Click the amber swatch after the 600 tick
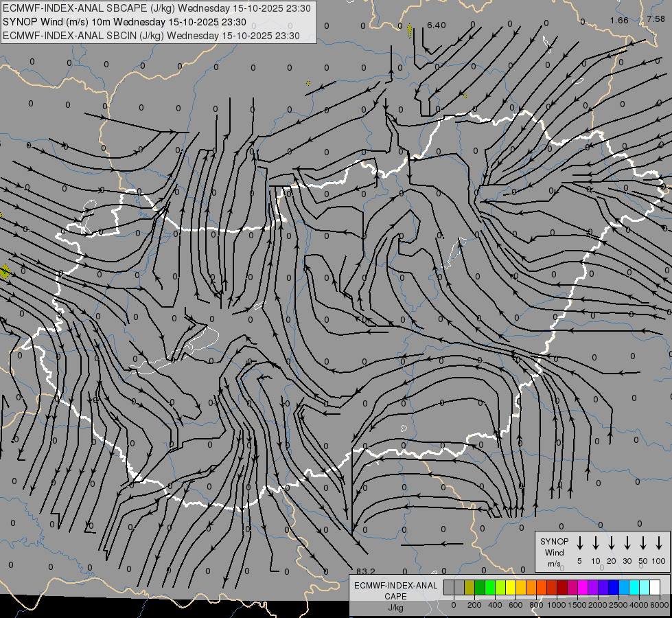The image size is (672, 618). click(x=521, y=587)
